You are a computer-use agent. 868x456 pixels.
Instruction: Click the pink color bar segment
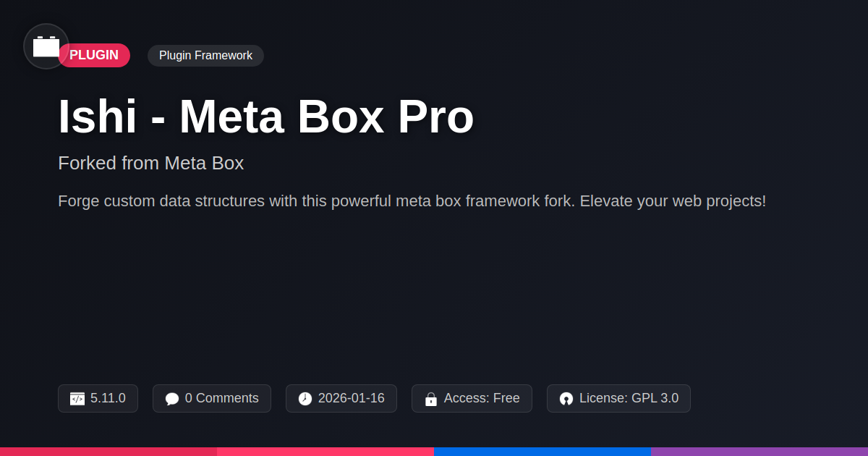pyautogui.click(x=325, y=451)
